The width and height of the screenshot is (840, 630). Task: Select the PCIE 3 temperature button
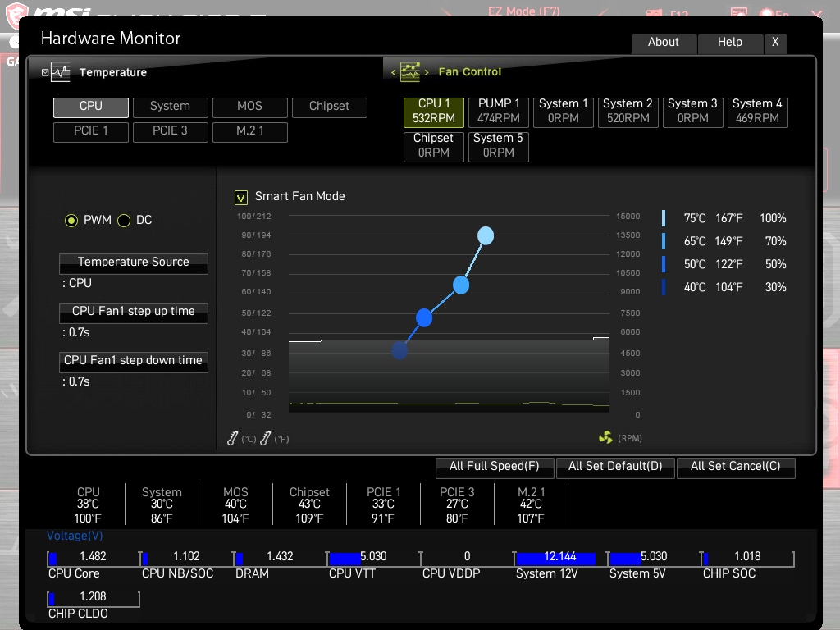[171, 132]
